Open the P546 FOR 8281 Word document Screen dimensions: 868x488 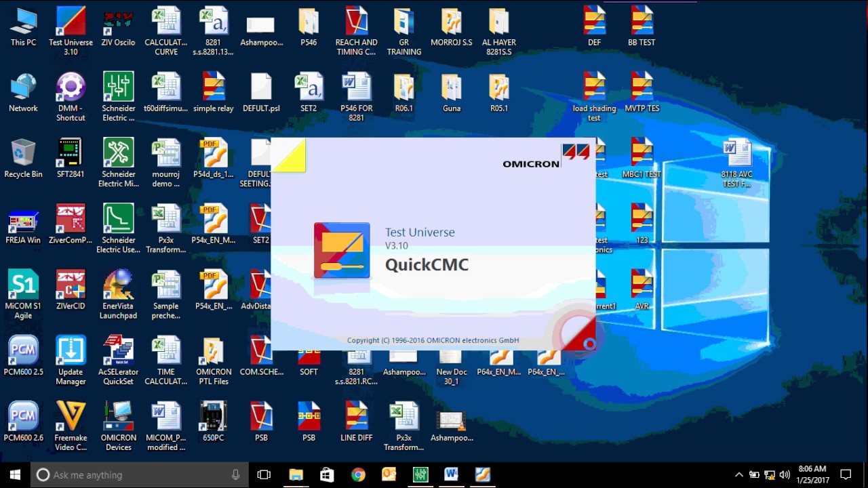[356, 97]
